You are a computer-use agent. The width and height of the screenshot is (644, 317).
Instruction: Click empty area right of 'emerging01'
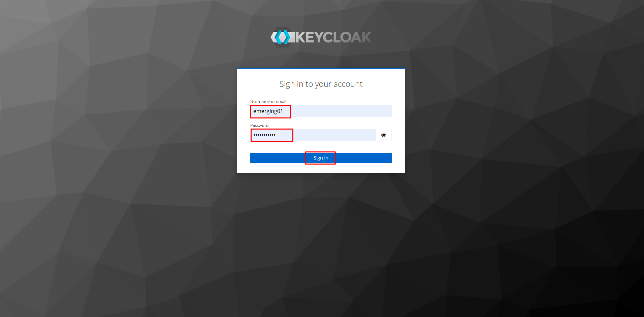coord(340,111)
